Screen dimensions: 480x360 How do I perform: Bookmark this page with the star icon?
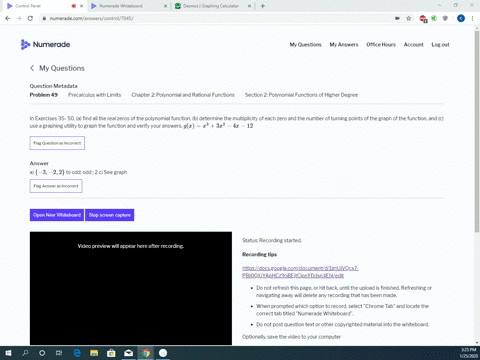pos(409,18)
